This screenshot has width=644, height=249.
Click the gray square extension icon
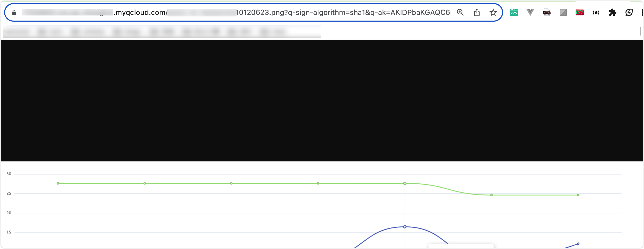tap(563, 12)
